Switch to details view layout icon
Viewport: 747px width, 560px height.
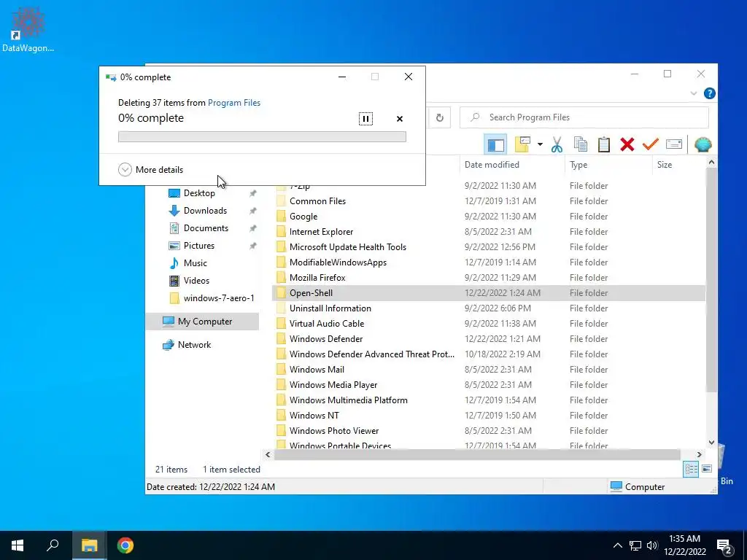(691, 469)
